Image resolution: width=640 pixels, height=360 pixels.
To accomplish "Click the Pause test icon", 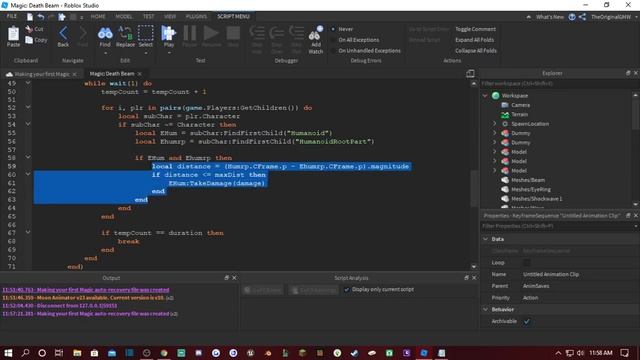I will [x=189, y=33].
